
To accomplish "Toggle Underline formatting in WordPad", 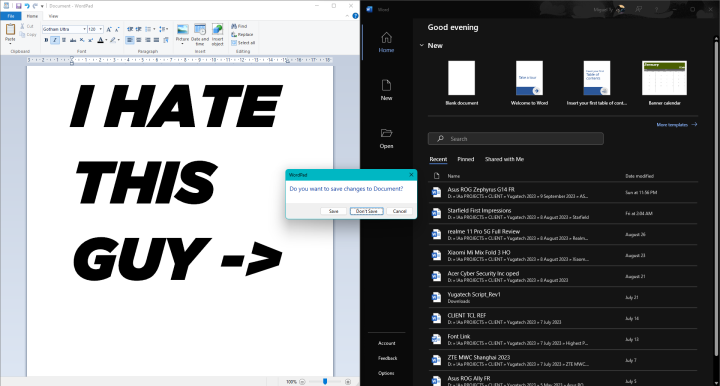I will pyautogui.click(x=64, y=40).
